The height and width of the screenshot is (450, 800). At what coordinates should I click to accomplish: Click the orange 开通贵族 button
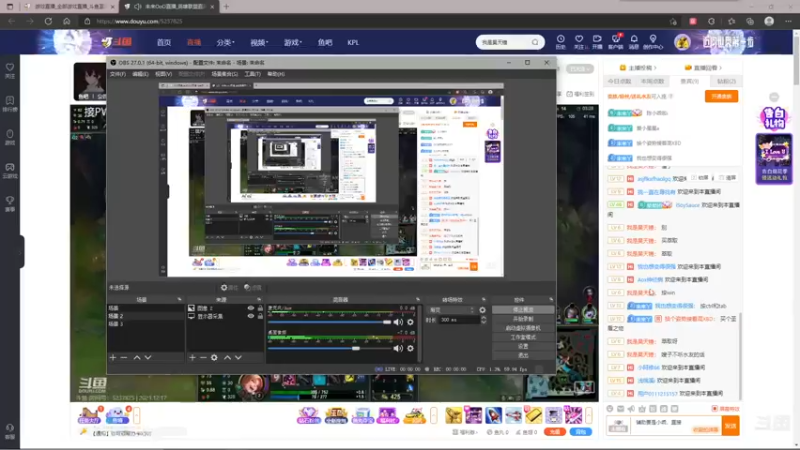pyautogui.click(x=721, y=96)
